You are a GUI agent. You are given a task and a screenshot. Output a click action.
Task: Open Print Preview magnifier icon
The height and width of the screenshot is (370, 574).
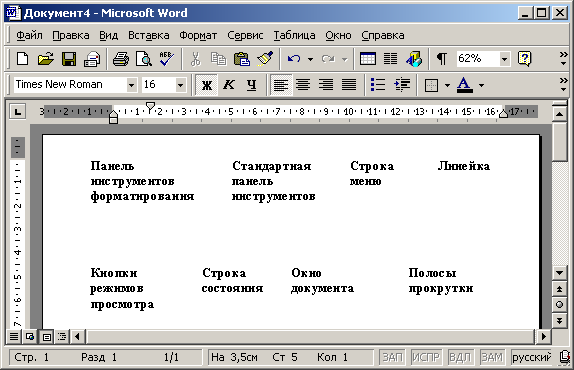click(x=144, y=59)
